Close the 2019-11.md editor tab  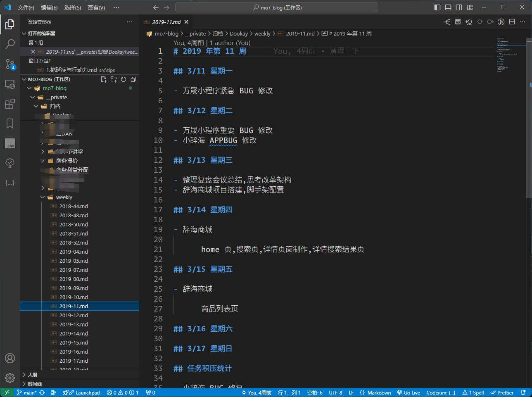point(186,22)
